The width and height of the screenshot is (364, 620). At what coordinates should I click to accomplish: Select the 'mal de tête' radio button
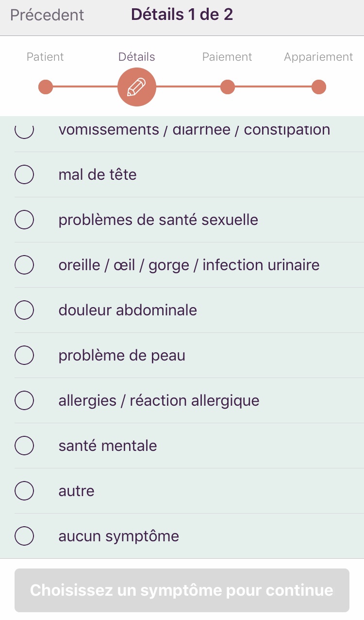(x=24, y=174)
